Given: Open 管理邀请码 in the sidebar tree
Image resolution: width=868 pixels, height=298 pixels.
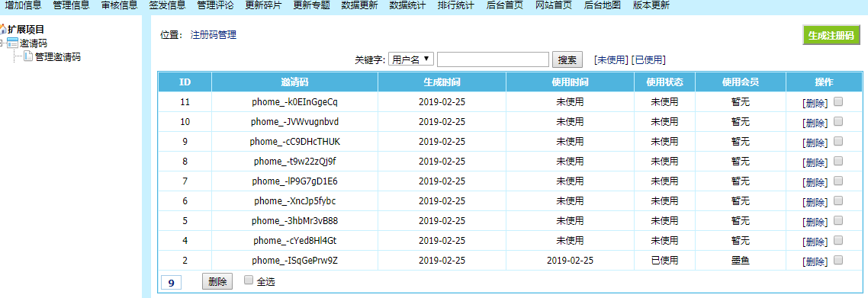Looking at the screenshot, I should tap(57, 57).
